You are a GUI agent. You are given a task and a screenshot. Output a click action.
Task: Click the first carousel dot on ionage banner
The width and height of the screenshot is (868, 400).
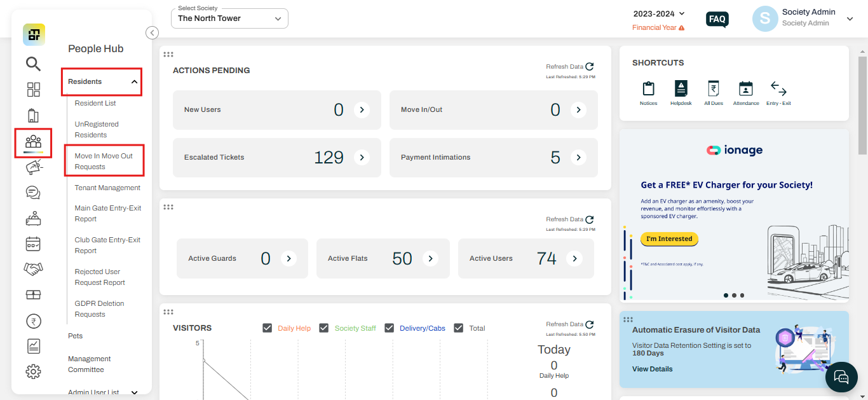coord(726,295)
